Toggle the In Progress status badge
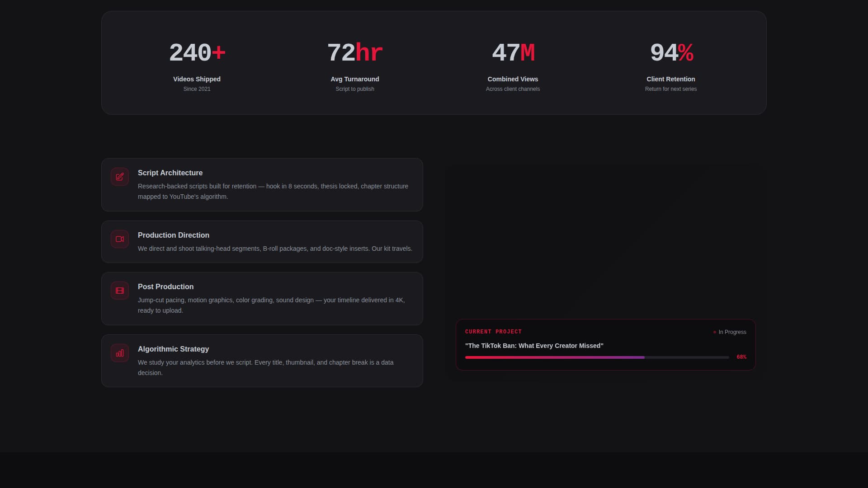 point(729,332)
